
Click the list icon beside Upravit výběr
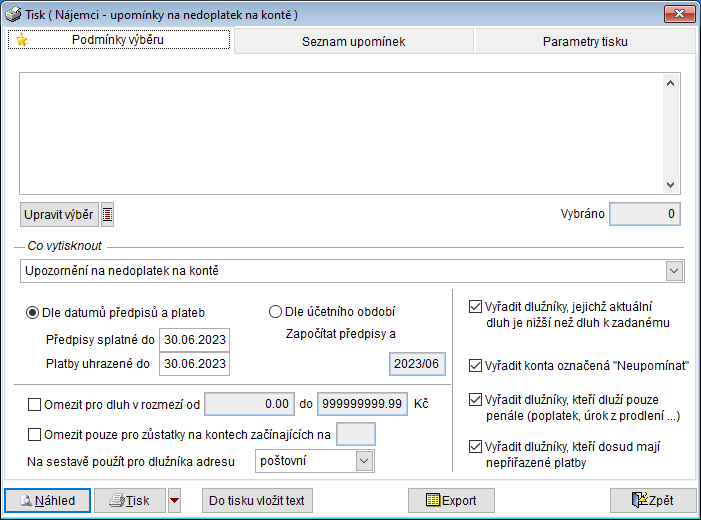click(108, 215)
